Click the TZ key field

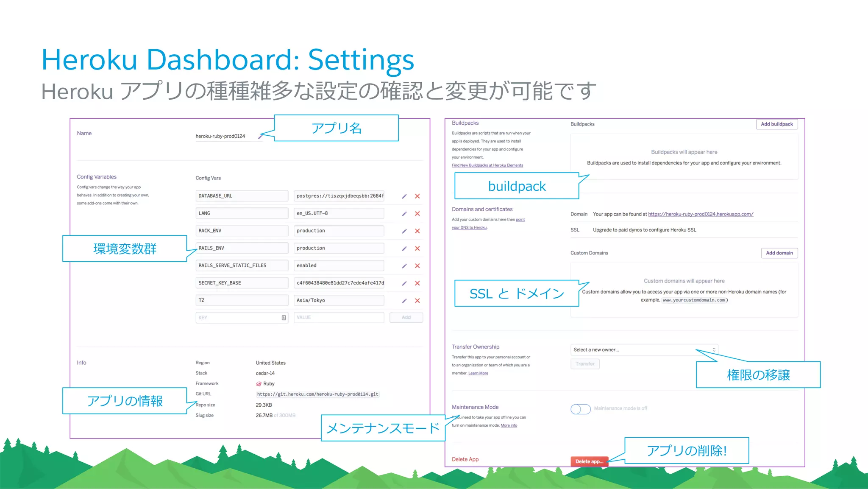coord(242,300)
